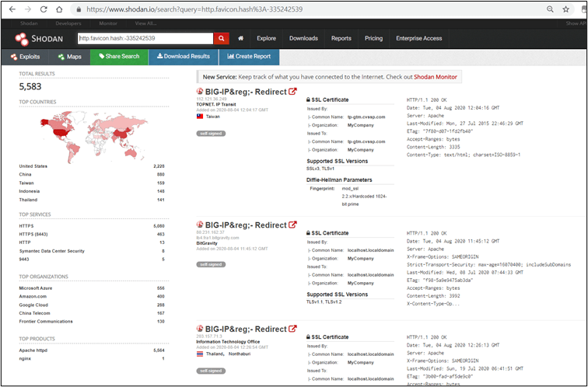The width and height of the screenshot is (588, 387).
Task: Open the Downloads menu item
Action: point(303,38)
